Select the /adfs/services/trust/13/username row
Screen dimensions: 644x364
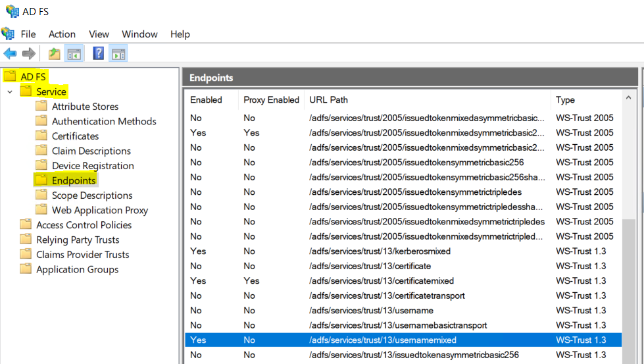[403, 310]
